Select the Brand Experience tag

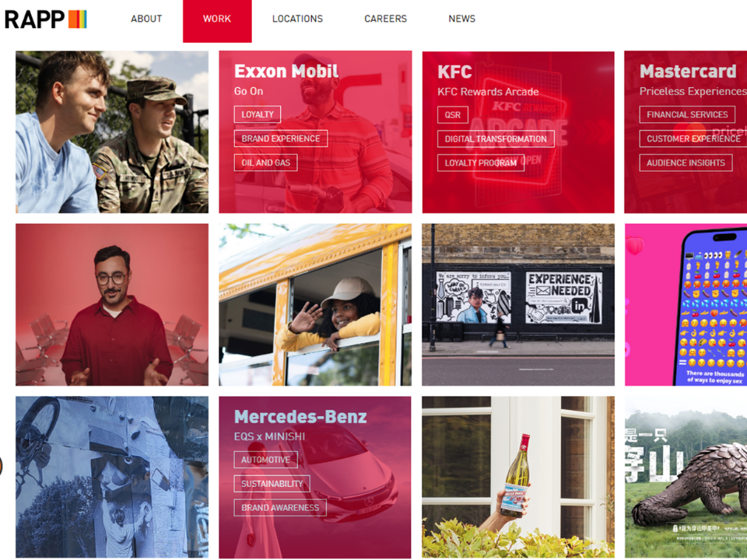pyautogui.click(x=281, y=138)
